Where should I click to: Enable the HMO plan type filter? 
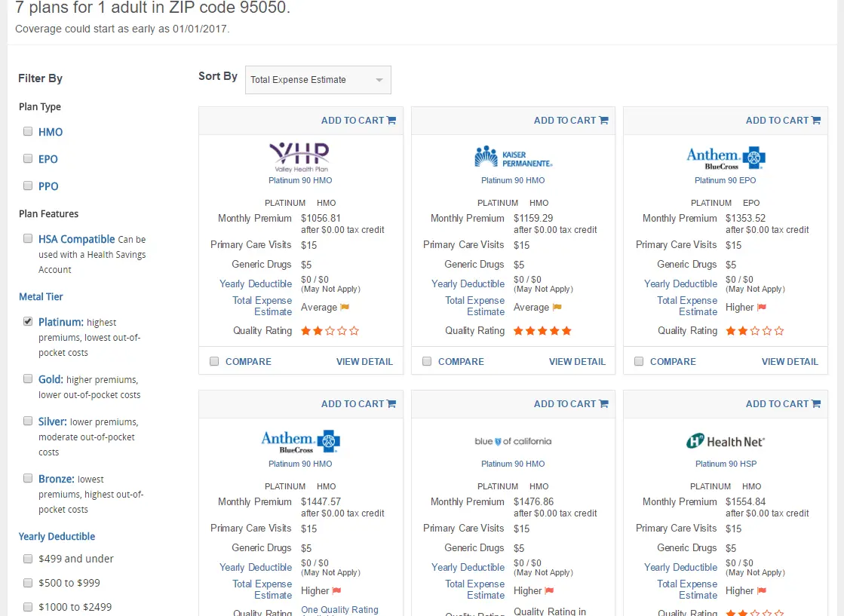click(x=28, y=131)
